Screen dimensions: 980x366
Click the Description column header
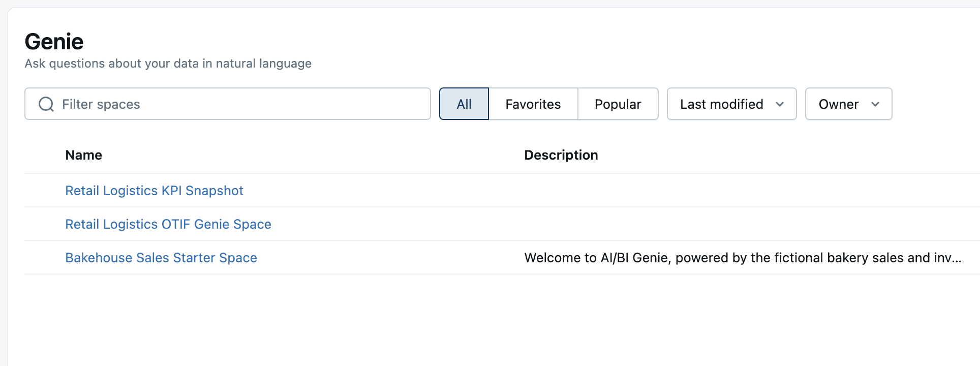click(561, 155)
